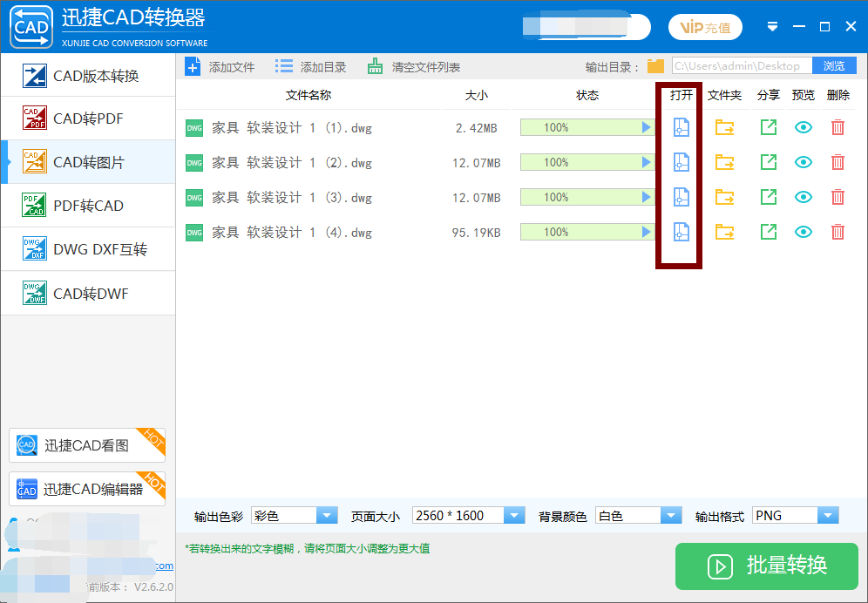Click the DWG icon beside 家具 软装设计 1 (3).dwg
The width and height of the screenshot is (868, 603).
point(194,198)
